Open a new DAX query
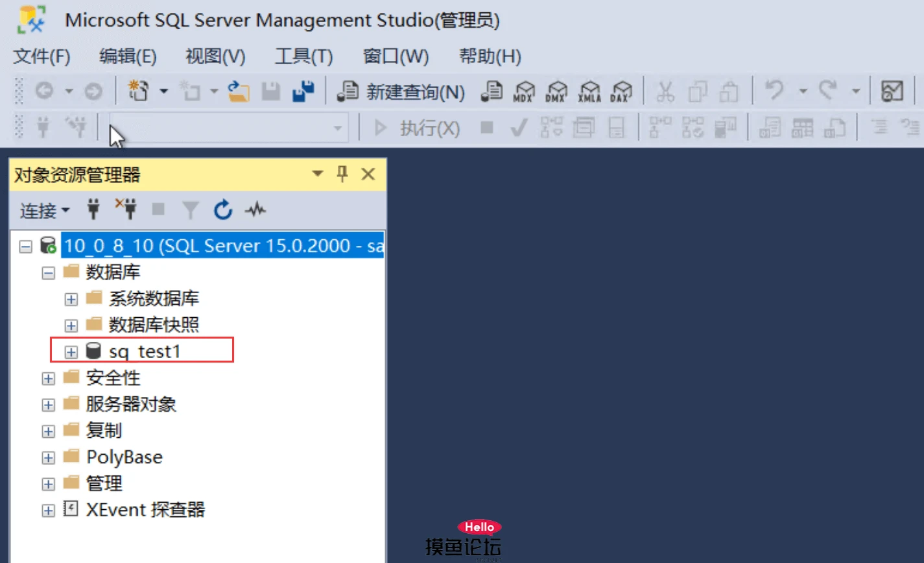924x563 pixels. tap(621, 91)
